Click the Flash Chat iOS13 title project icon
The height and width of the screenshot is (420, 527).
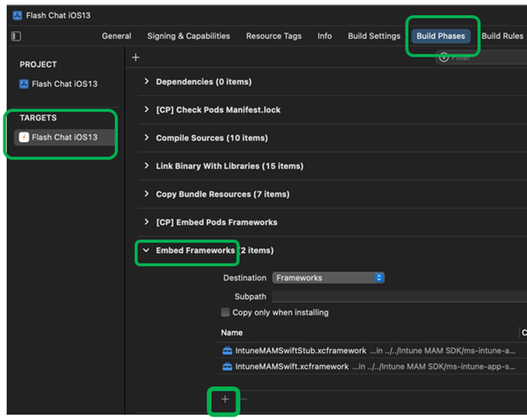click(17, 15)
